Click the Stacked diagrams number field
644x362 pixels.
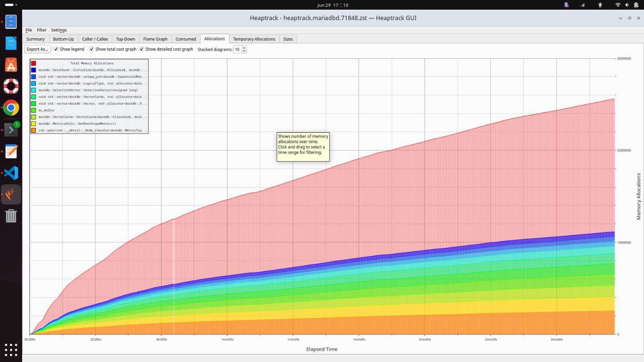click(237, 49)
